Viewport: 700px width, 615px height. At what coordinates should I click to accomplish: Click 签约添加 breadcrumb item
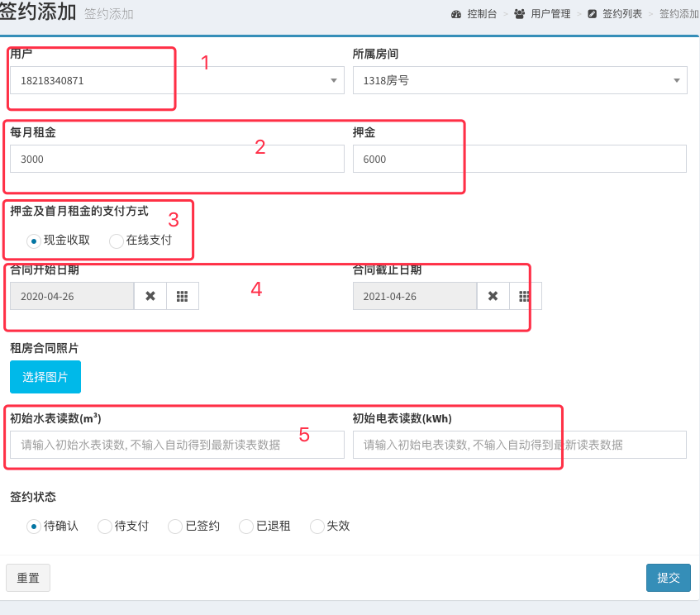point(679,14)
